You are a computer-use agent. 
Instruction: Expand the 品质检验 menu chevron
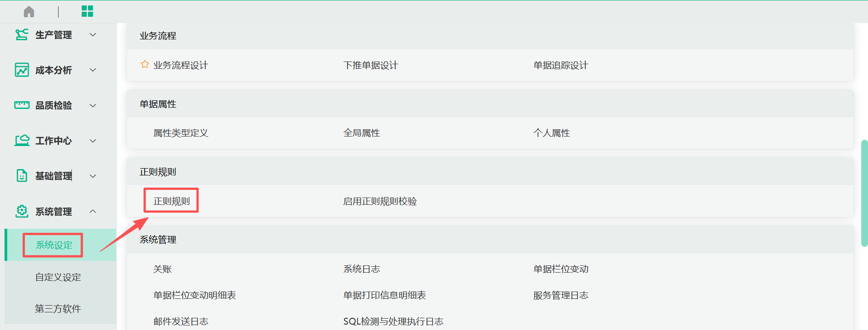tap(93, 105)
